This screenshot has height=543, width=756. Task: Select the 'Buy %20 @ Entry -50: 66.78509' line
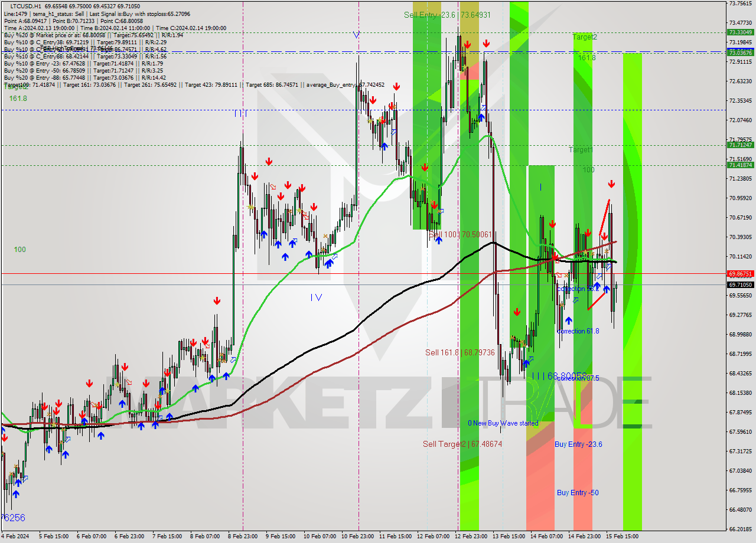(83, 70)
